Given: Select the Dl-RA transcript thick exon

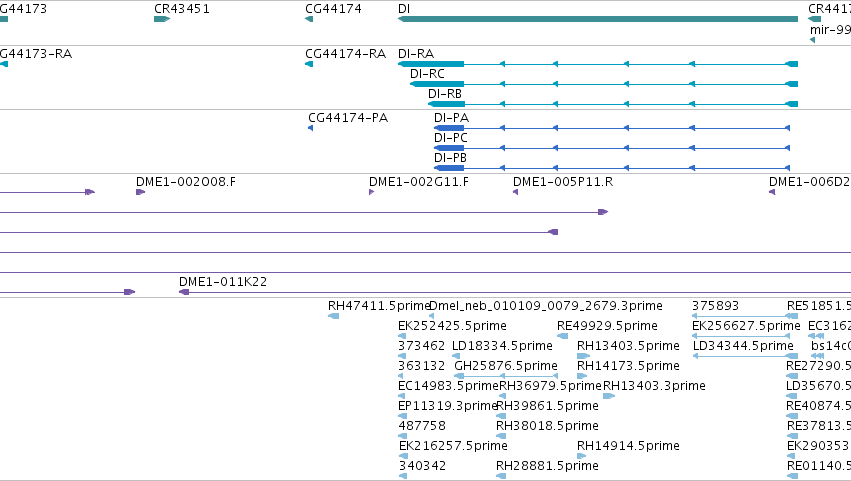Looking at the screenshot, I should [x=431, y=64].
